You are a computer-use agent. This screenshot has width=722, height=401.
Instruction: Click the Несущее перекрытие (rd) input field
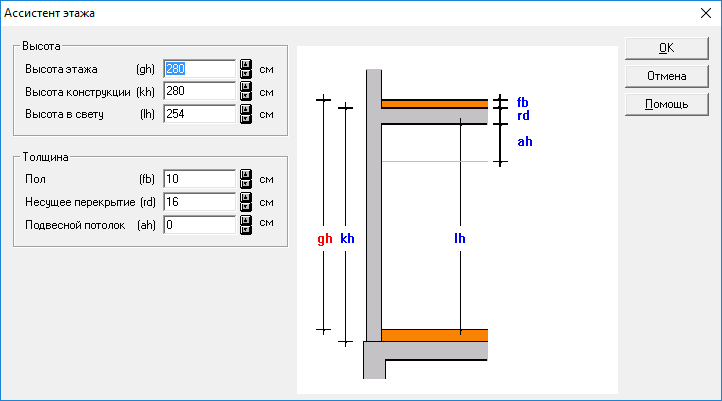[x=198, y=202]
